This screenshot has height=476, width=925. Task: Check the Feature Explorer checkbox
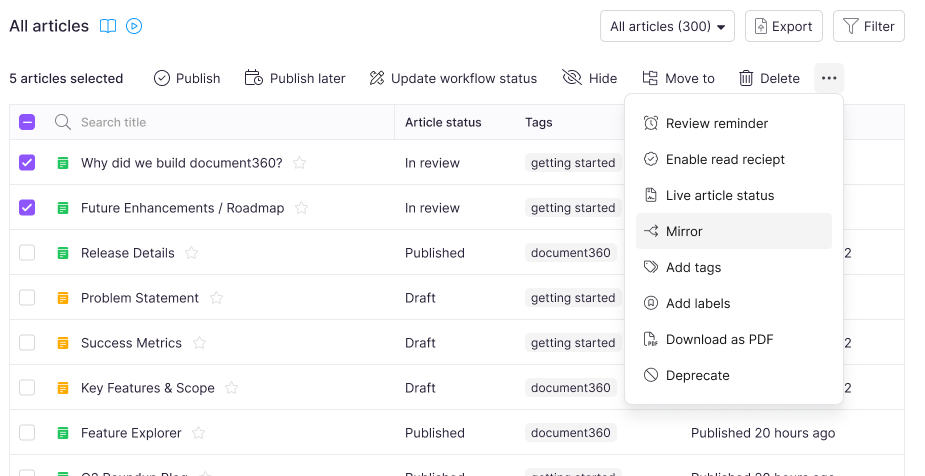pyautogui.click(x=27, y=432)
